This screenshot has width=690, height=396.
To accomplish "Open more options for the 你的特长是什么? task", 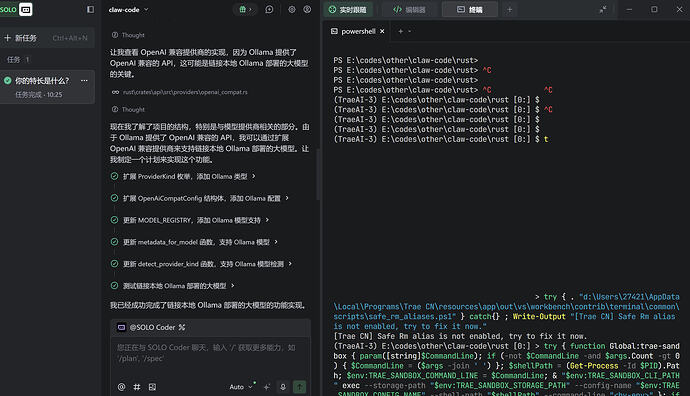I will (84, 81).
